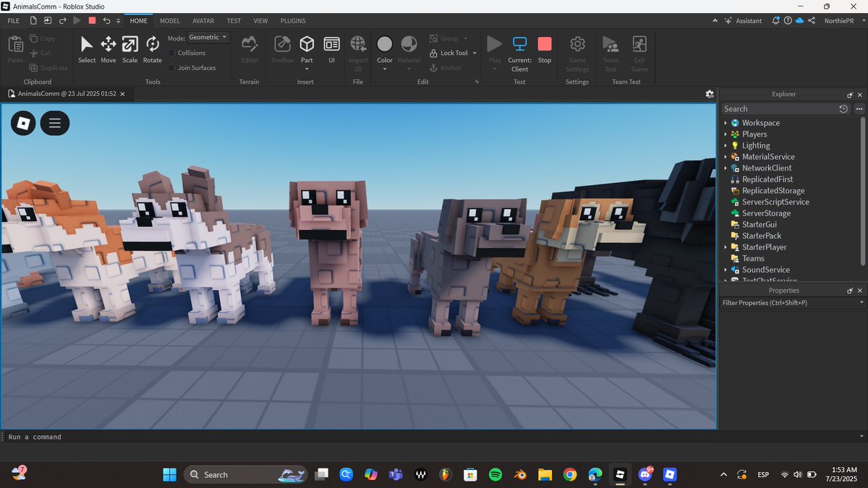
Task: Select Teams in Explorer
Action: [x=753, y=258]
